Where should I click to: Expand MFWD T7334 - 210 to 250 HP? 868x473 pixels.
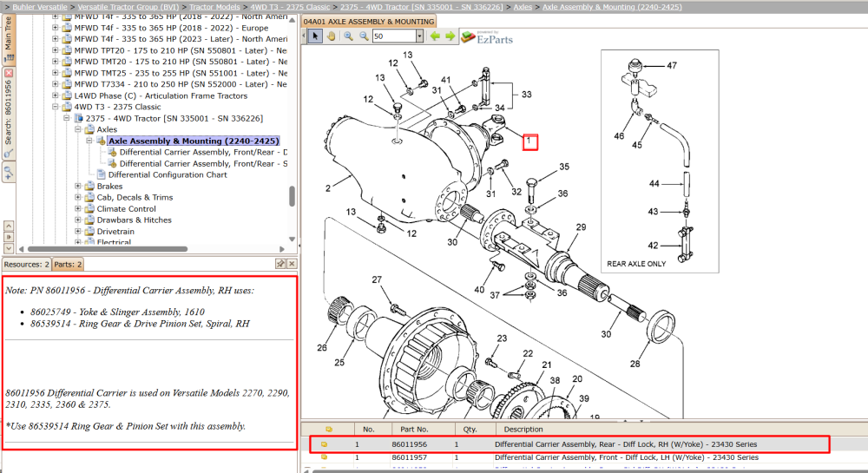56,84
